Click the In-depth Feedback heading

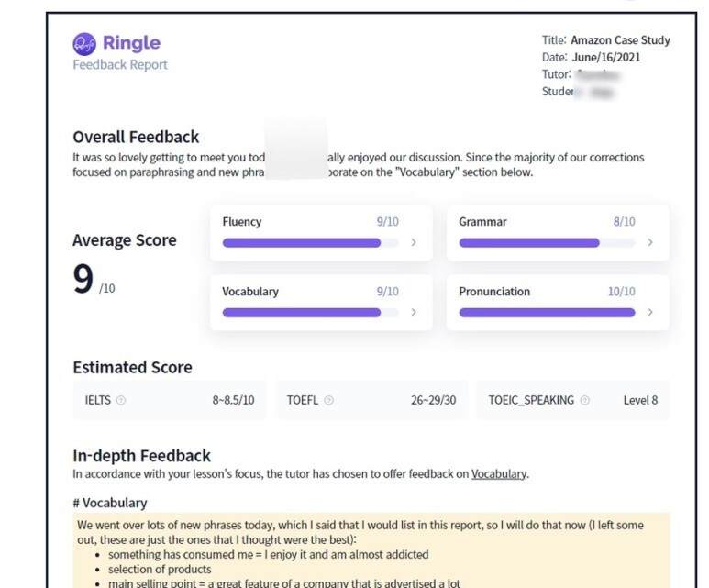(x=141, y=456)
